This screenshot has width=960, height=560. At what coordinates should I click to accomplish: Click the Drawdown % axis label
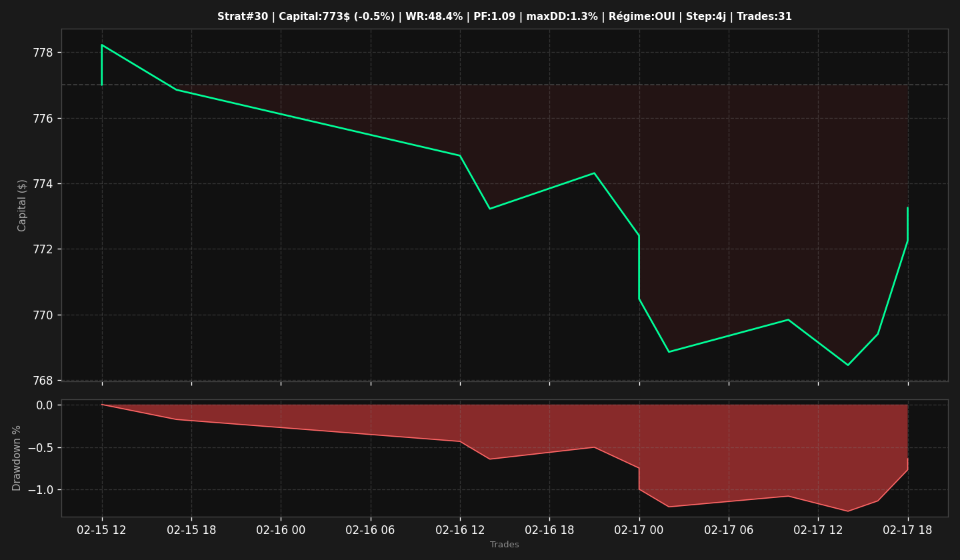[17, 458]
